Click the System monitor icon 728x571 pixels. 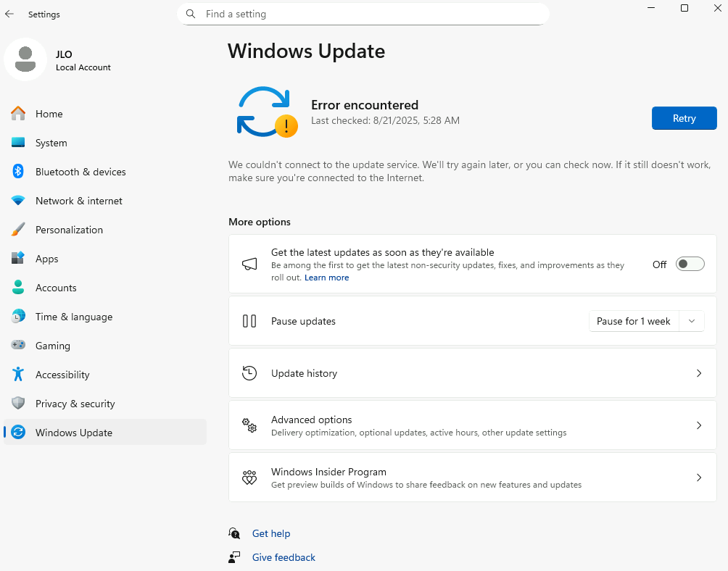click(x=18, y=143)
